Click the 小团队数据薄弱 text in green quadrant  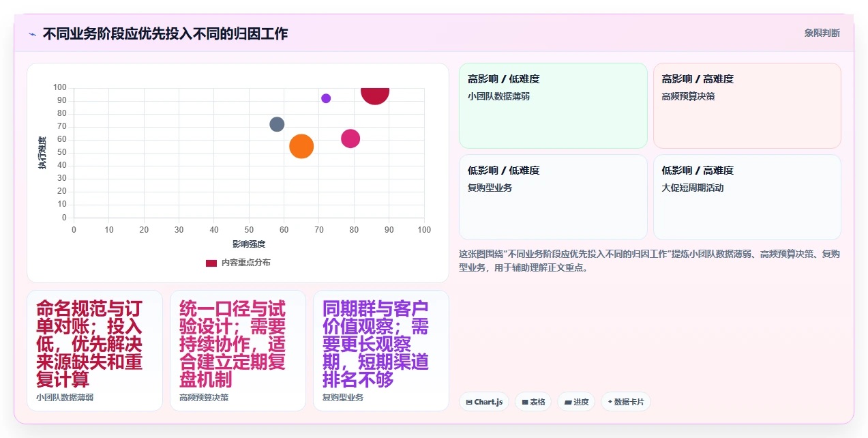point(498,96)
